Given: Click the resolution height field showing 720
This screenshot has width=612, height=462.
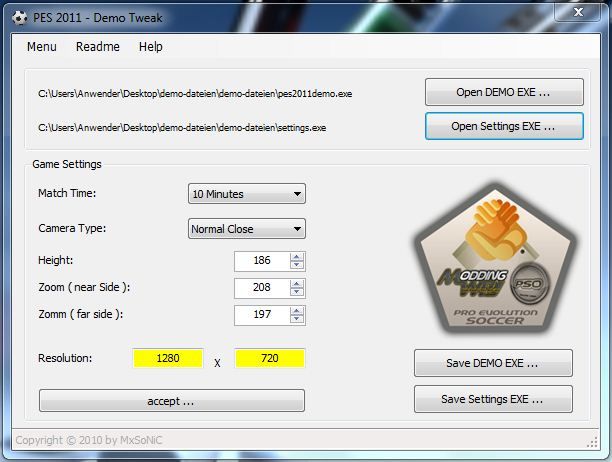Looking at the screenshot, I should (270, 358).
